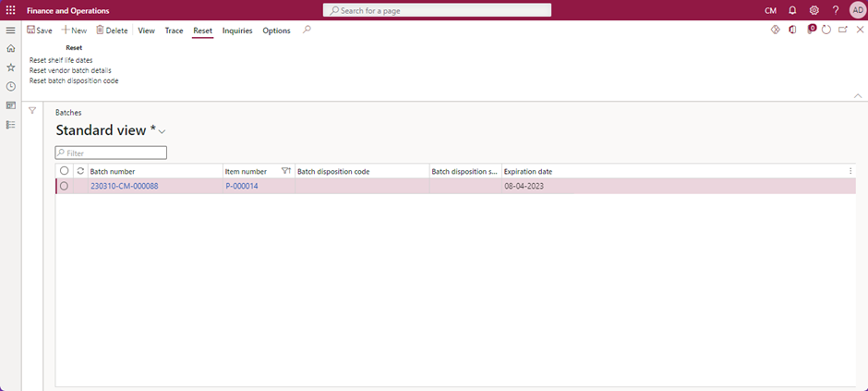
Task: Click Delete in the action pane
Action: pos(112,31)
